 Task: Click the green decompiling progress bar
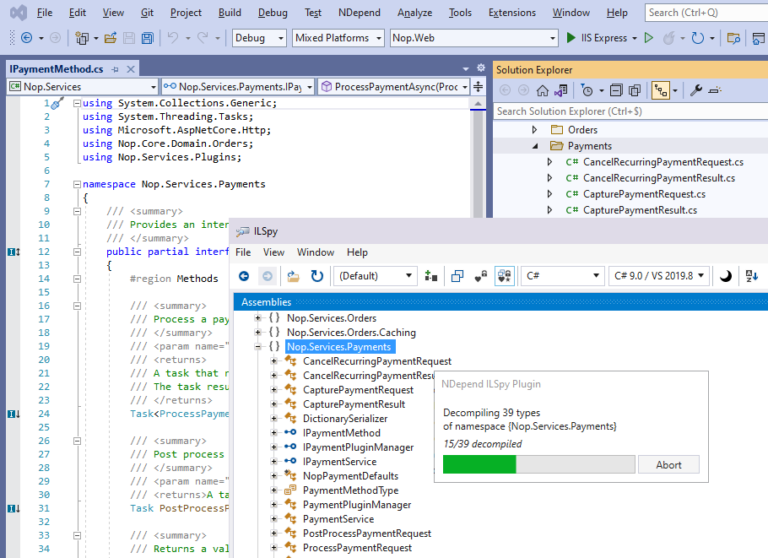click(x=479, y=464)
